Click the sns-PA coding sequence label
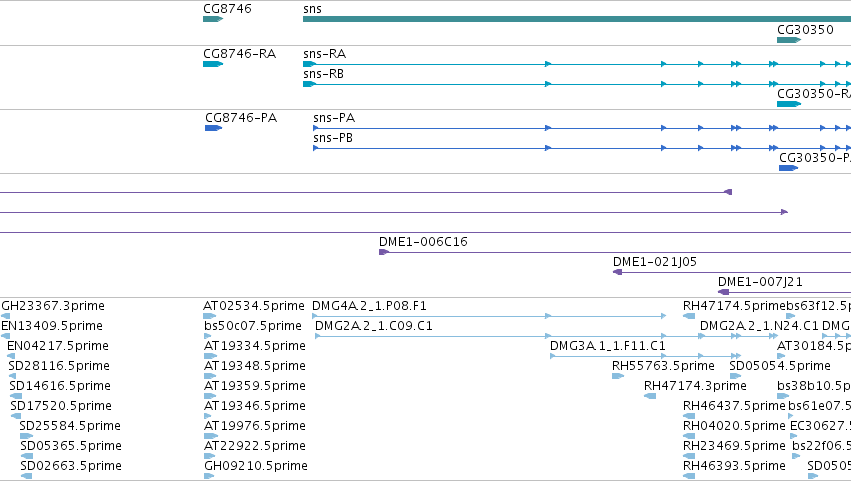 pyautogui.click(x=334, y=118)
